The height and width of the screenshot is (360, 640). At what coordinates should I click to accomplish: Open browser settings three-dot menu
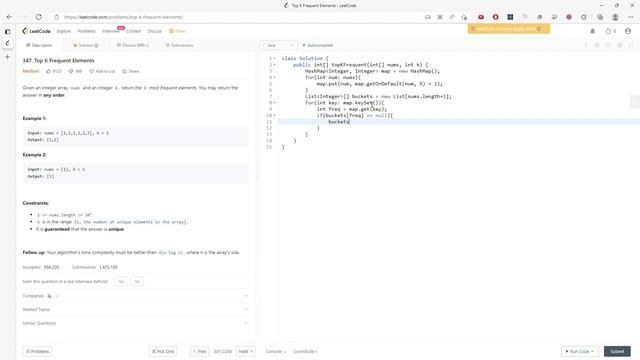click(x=631, y=17)
